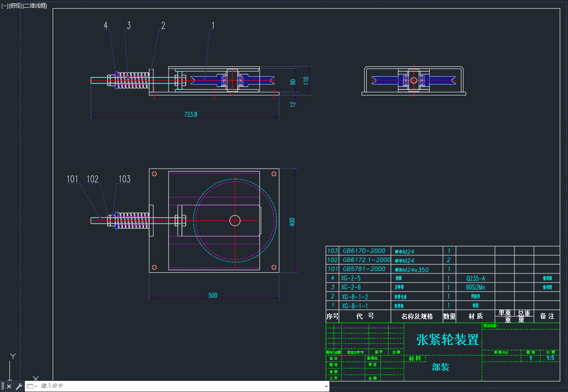568x392 pixels.
Task: Select callout number 1 above the side view
Action: (x=213, y=26)
